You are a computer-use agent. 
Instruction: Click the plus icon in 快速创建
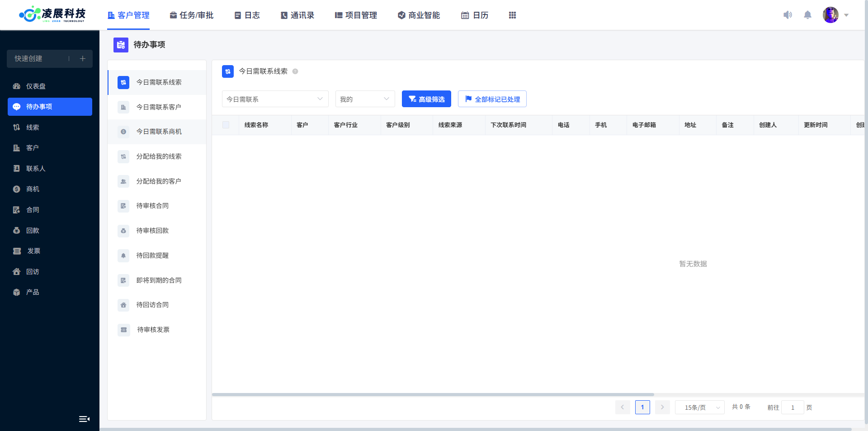83,59
